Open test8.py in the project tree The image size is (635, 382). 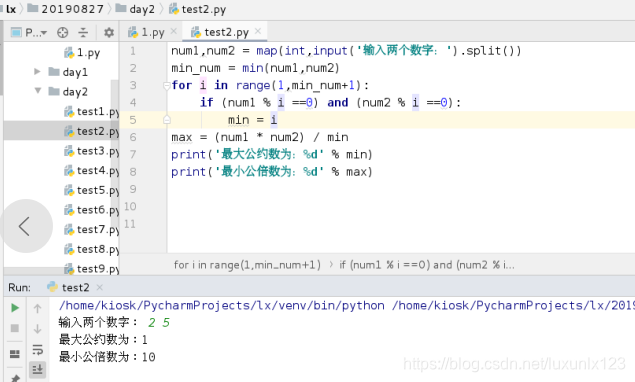[92, 249]
